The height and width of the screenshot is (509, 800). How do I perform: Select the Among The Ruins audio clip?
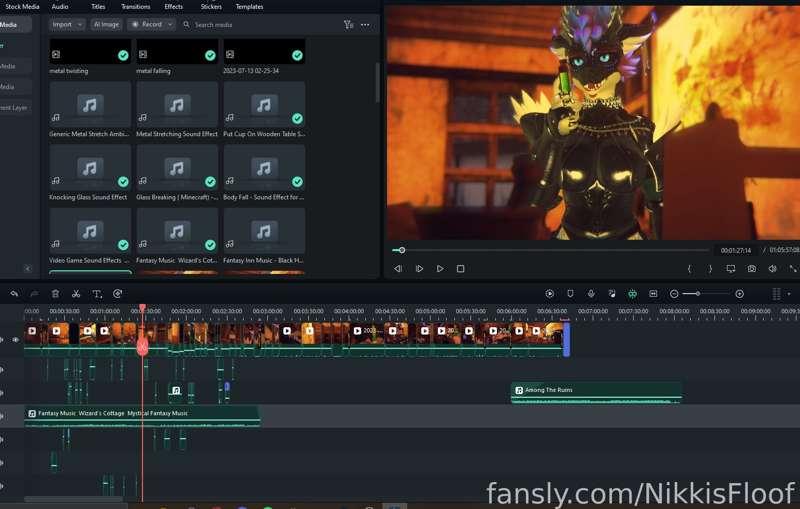point(596,393)
